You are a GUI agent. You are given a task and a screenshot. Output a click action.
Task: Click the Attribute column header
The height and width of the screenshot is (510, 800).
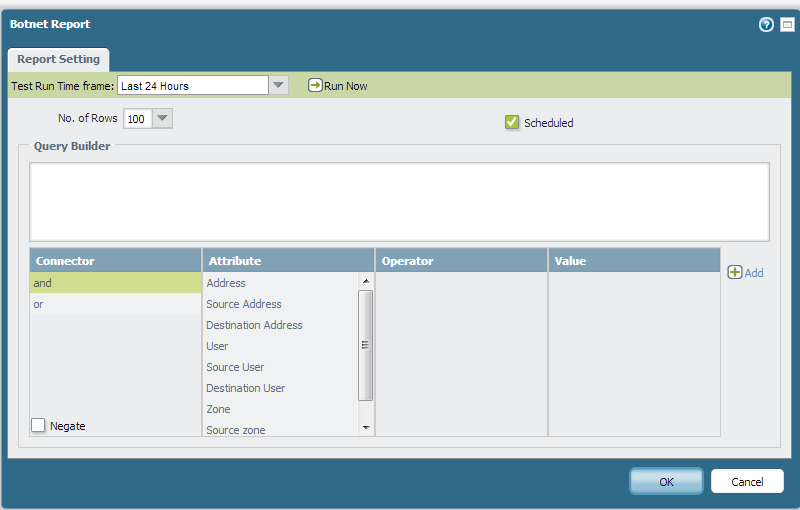coord(288,261)
